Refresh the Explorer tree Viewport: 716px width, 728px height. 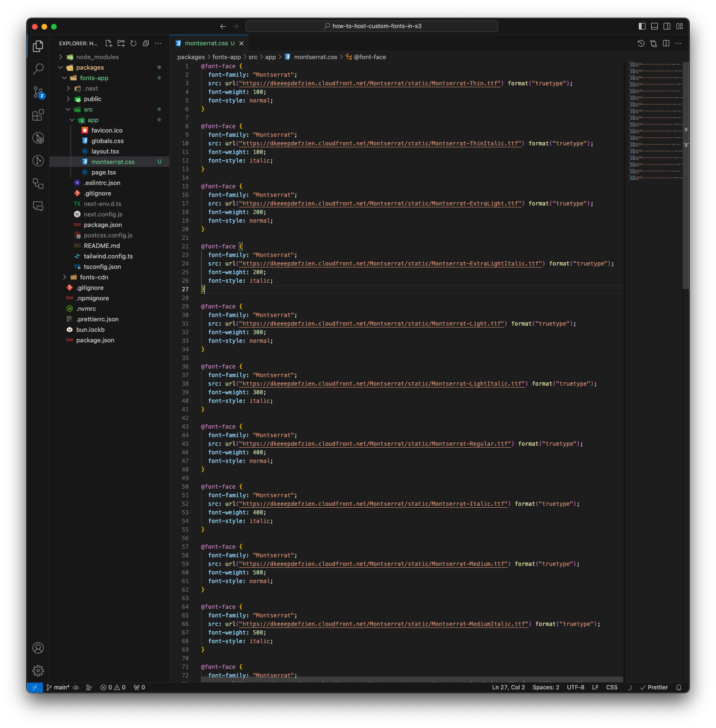click(x=133, y=43)
